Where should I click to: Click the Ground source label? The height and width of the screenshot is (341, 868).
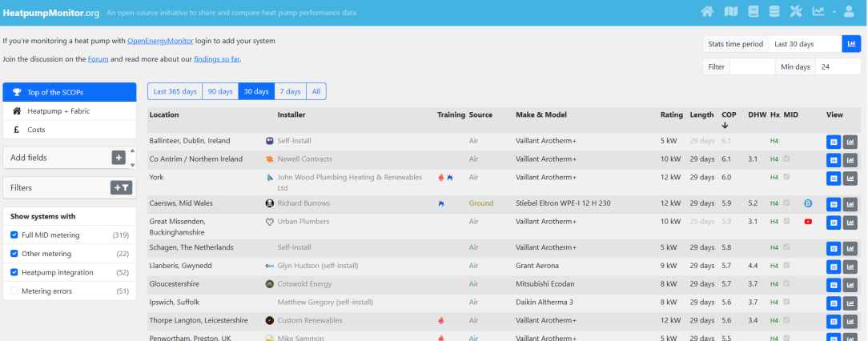coord(481,203)
